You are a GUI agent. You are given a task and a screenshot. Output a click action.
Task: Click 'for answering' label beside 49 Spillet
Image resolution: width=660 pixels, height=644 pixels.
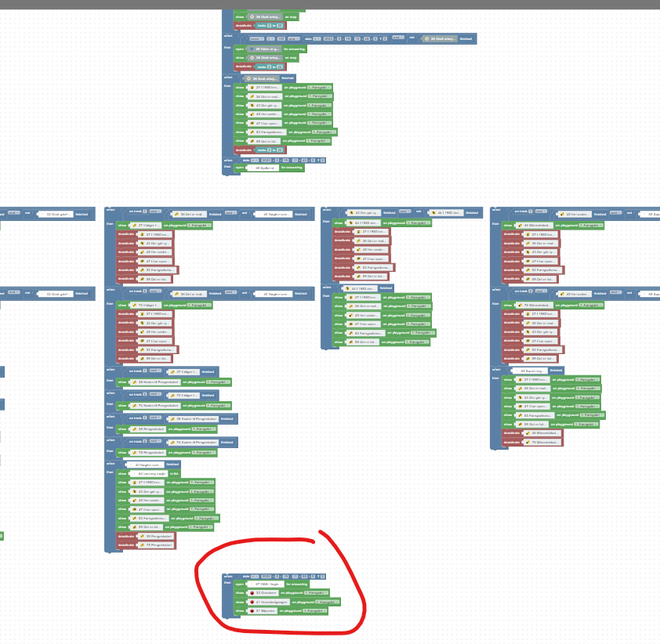click(292, 168)
